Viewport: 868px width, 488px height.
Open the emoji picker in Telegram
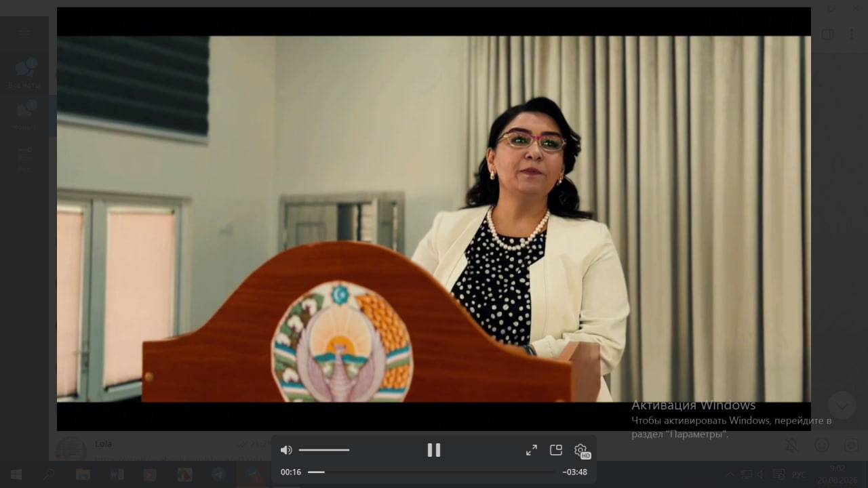(x=822, y=445)
